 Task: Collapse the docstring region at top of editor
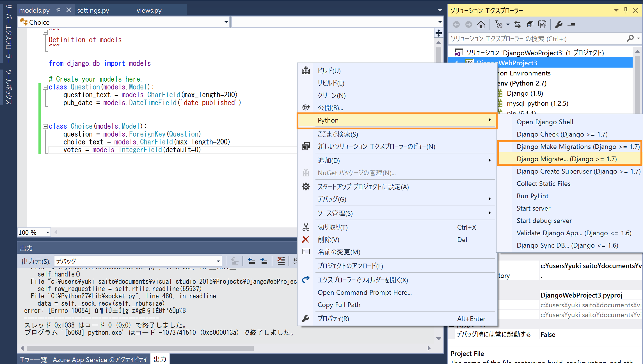point(45,32)
